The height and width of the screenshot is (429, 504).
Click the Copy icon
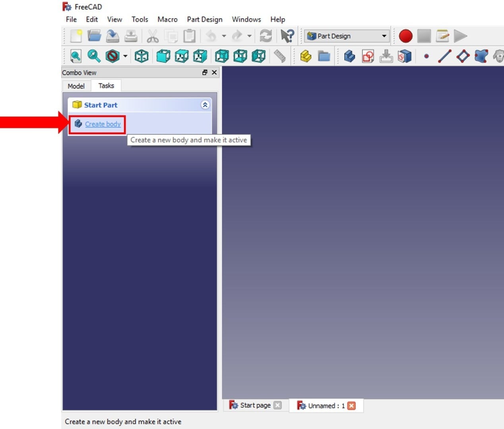171,36
